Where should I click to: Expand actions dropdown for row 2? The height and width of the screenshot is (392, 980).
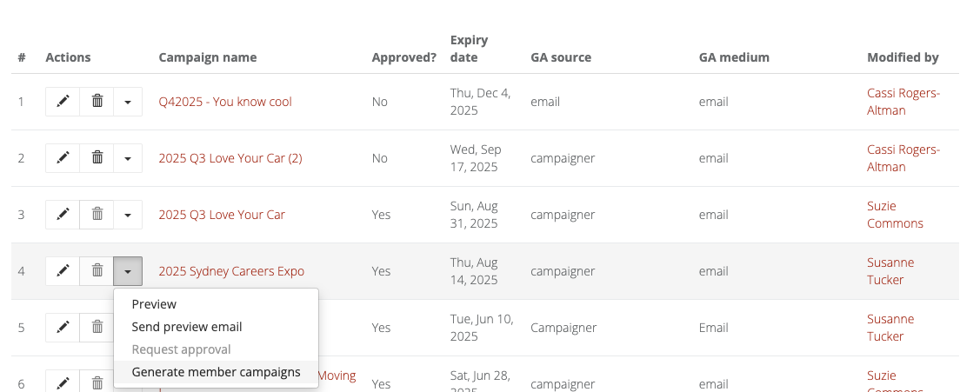click(128, 158)
